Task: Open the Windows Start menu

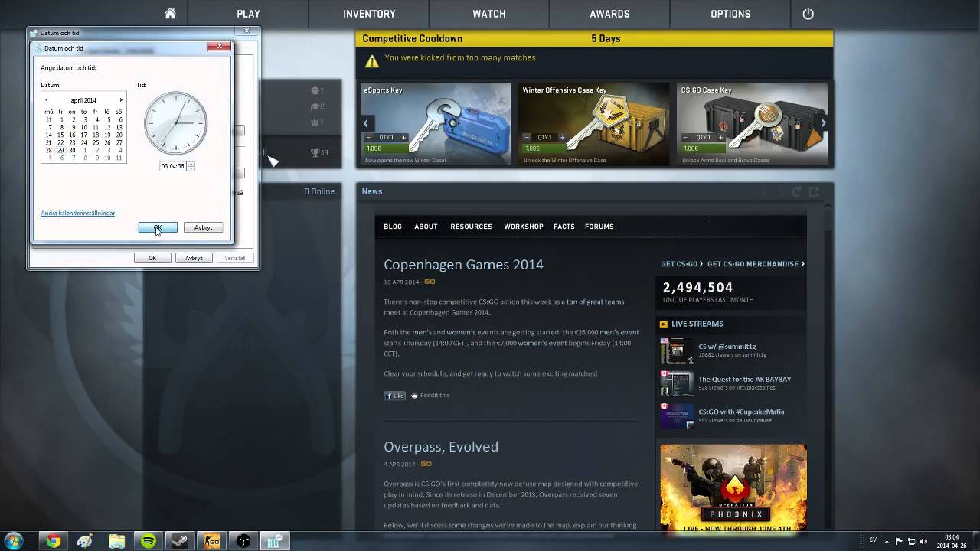Action: pos(13,541)
